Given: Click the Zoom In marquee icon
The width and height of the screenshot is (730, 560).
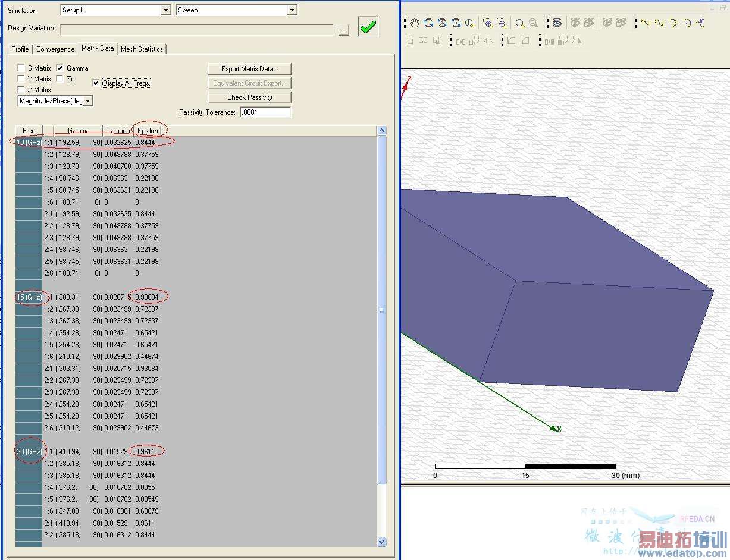Looking at the screenshot, I should coord(487,23).
